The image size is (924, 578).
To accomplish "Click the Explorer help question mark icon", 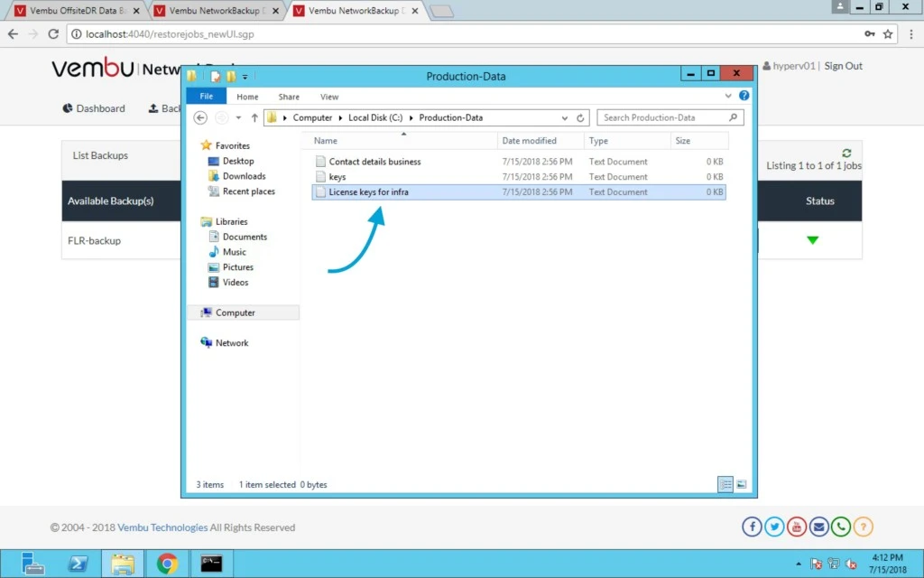I will coord(744,96).
